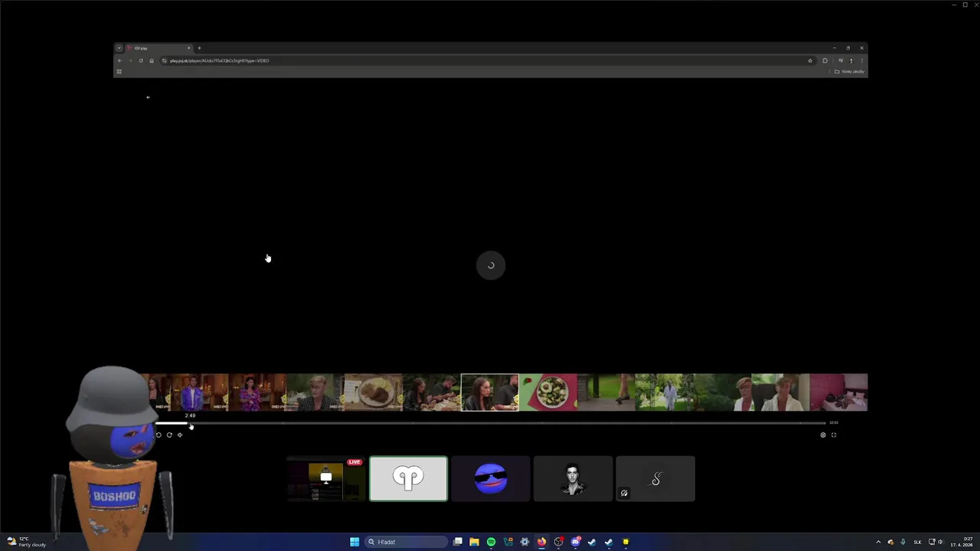
Task: Open Task View on taskbar
Action: (458, 542)
